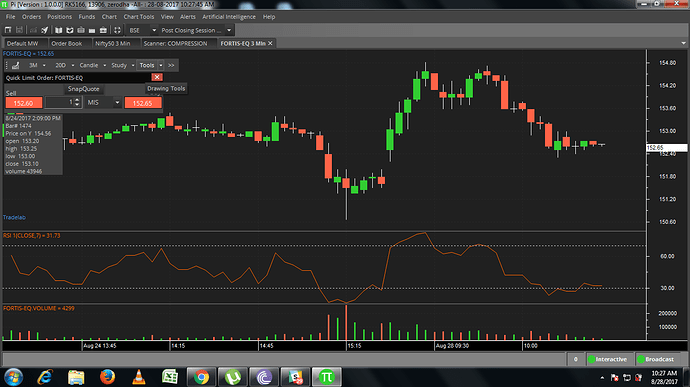Click the checkmark box toolbar icon
The height and width of the screenshot is (387, 690).
70,30
